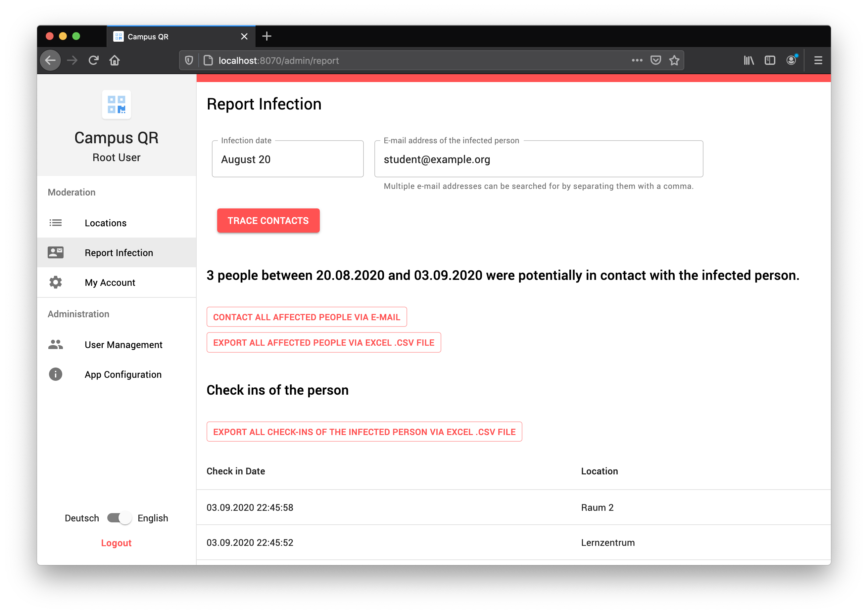Click the Logout link

tap(116, 543)
